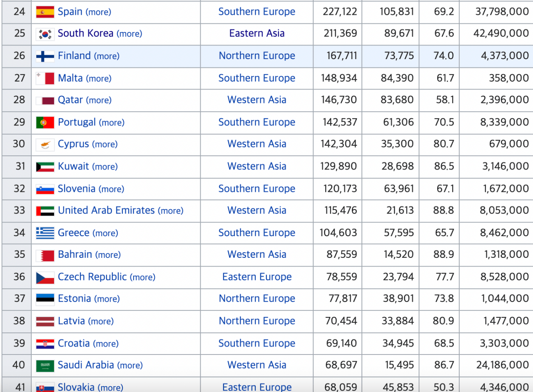
Task: Click the Cyprus flag icon
Action: [x=45, y=145]
